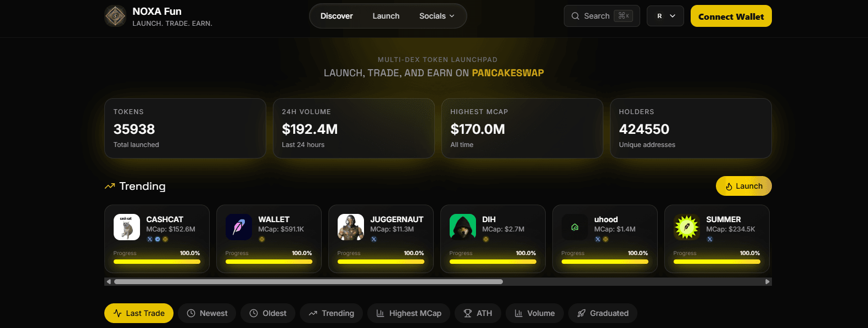Click the DIH coin icon under MCap
Screen dimensions: 868x328
click(485, 239)
